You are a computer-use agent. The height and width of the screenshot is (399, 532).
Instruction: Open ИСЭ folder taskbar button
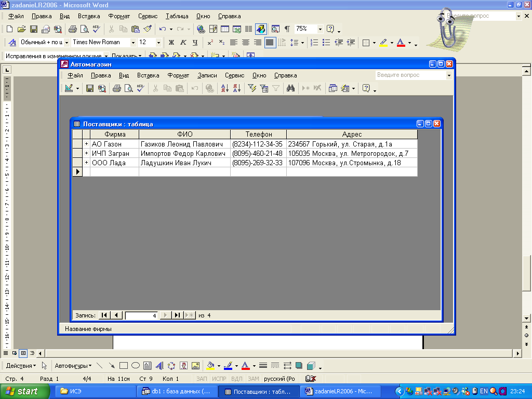95,391
